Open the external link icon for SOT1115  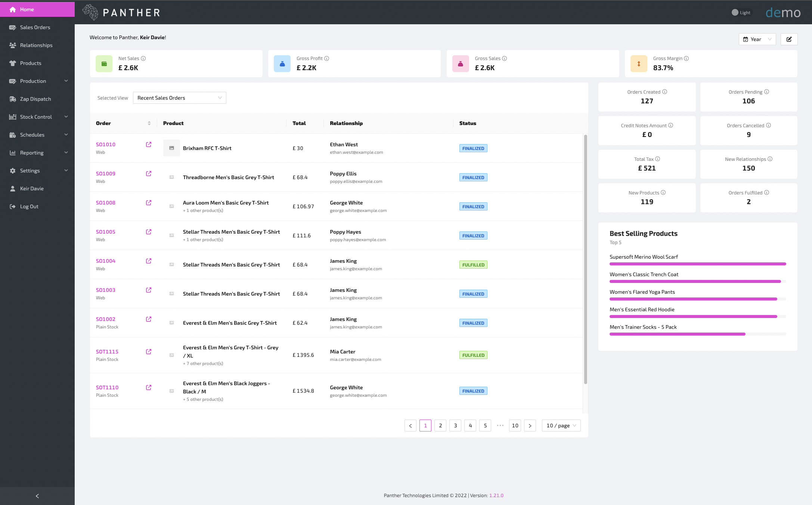tap(149, 352)
